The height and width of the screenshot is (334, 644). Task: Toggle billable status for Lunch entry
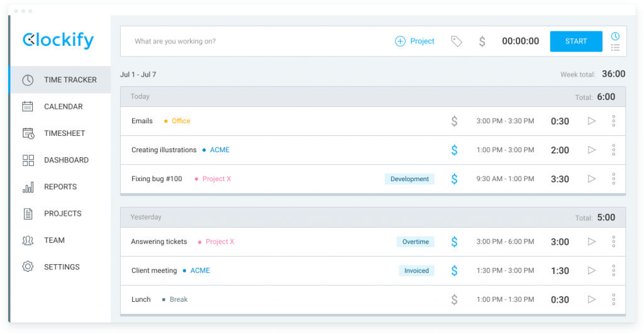[x=454, y=299]
